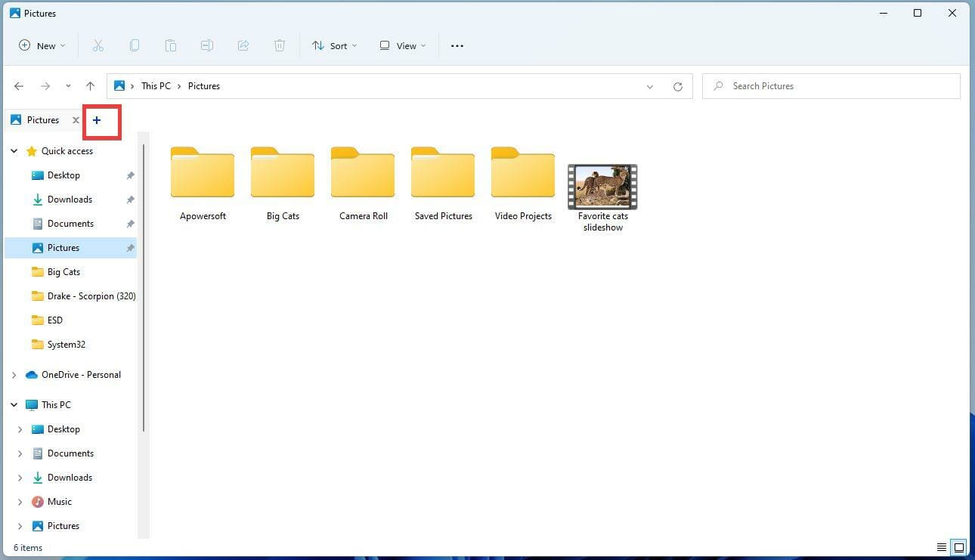975x560 pixels.
Task: Switch to large thumbnails view in status bar
Action: click(958, 546)
